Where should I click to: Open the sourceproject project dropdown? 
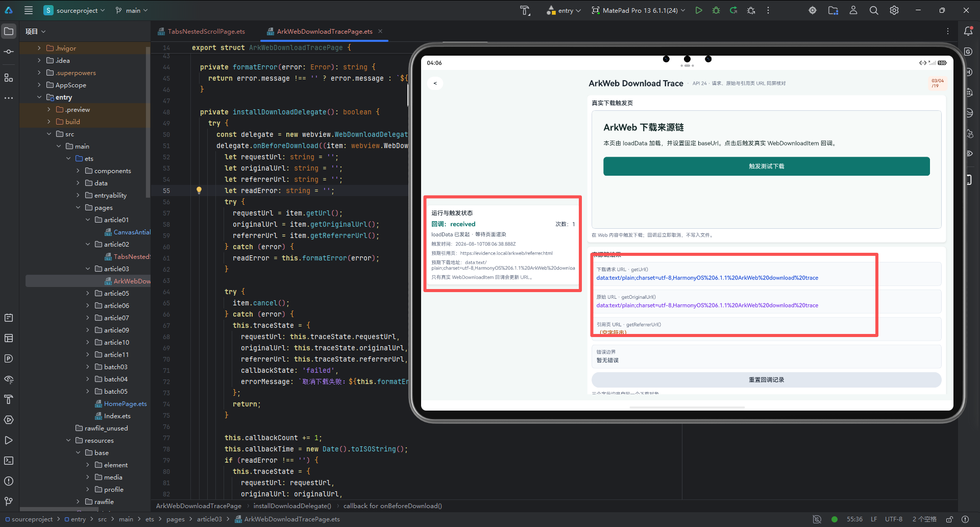(x=75, y=10)
